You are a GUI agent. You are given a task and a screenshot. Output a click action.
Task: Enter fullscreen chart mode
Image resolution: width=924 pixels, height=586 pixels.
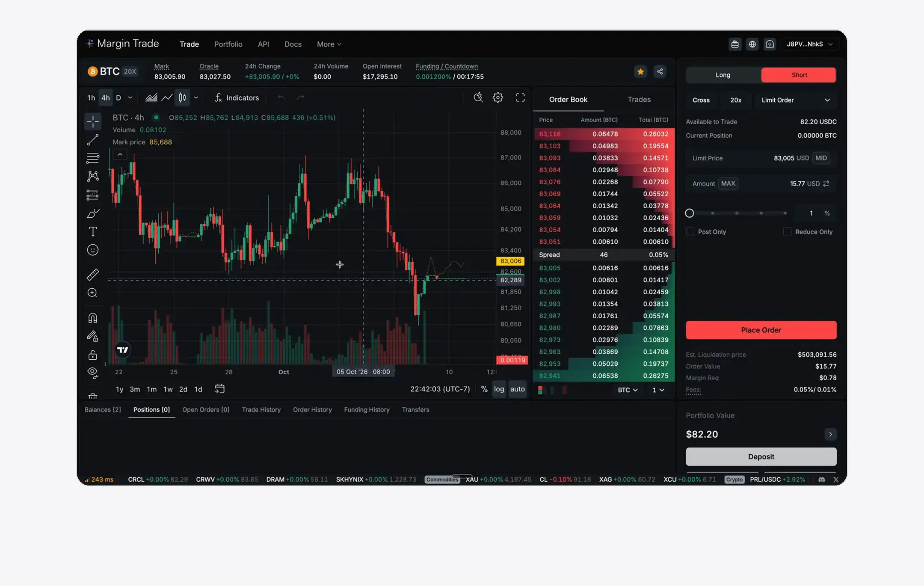point(520,98)
